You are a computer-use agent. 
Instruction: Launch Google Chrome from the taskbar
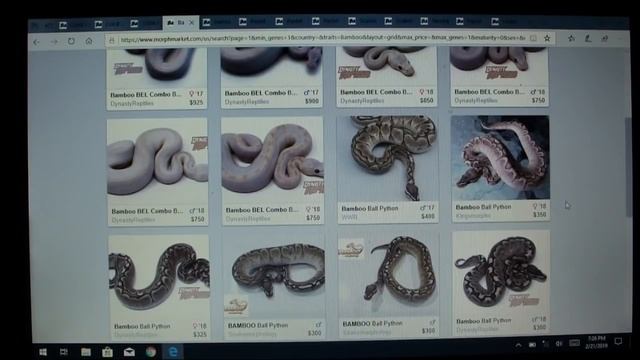(151, 352)
